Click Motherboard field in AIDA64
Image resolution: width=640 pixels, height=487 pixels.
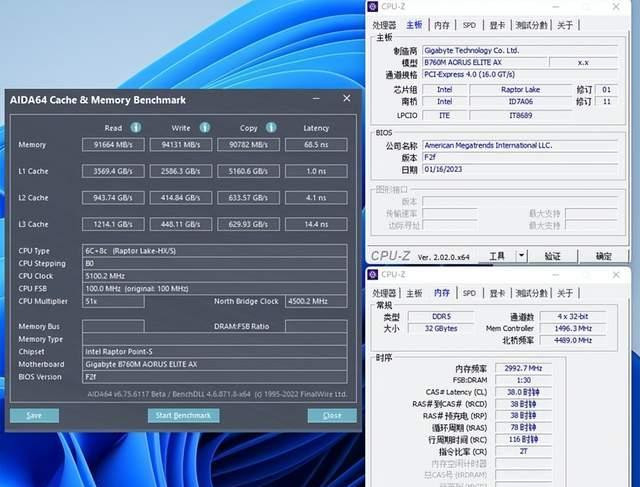click(215, 364)
